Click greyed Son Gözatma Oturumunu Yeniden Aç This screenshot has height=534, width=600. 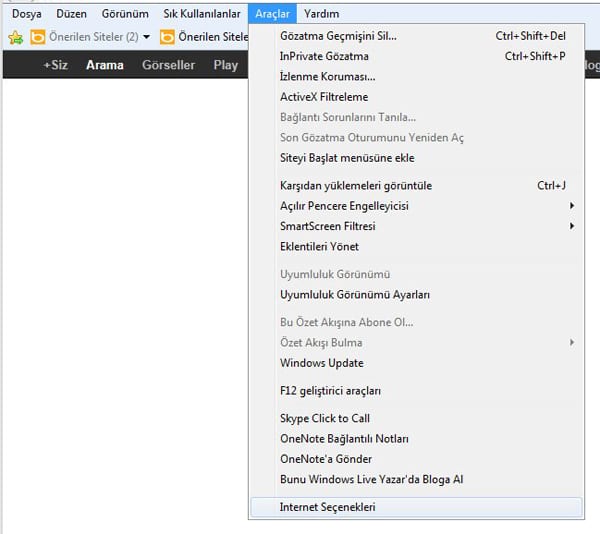coord(416,137)
